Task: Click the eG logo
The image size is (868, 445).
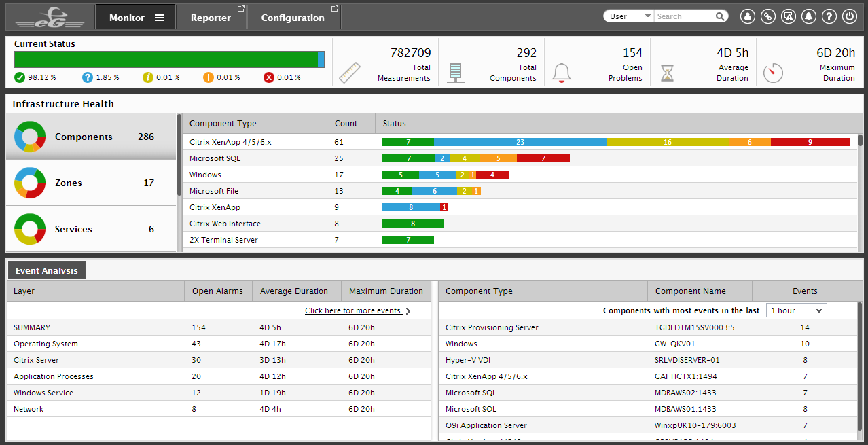Action: coord(50,17)
